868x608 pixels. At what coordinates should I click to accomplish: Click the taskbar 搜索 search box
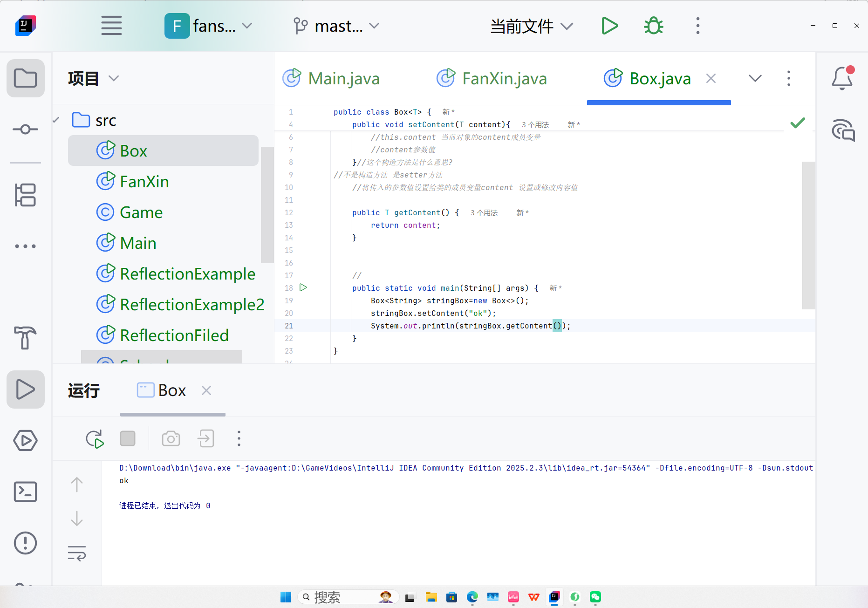click(348, 597)
